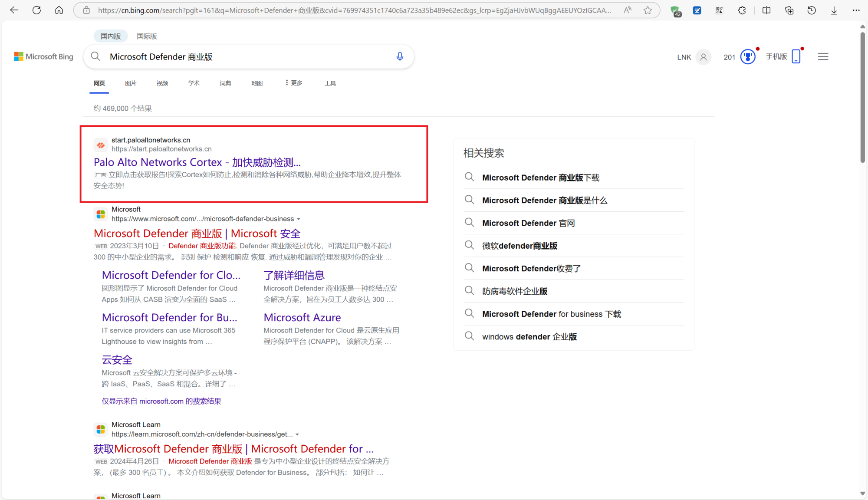
Task: View browsing history icon in toolbar
Action: click(x=811, y=10)
